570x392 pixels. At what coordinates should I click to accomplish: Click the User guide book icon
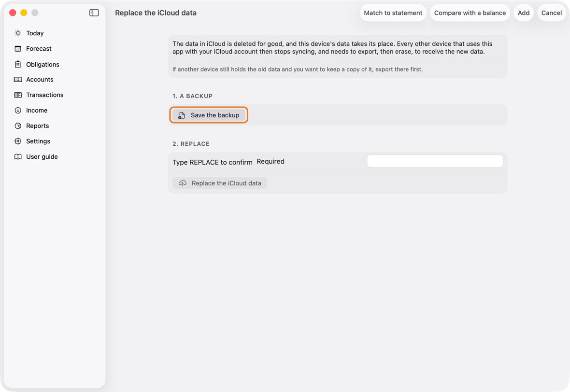pyautogui.click(x=18, y=156)
